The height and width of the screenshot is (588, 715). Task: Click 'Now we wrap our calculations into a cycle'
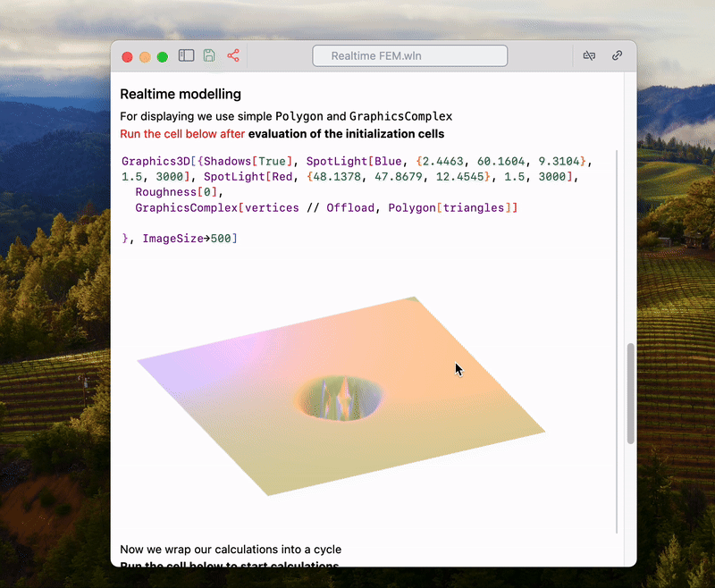(x=231, y=550)
